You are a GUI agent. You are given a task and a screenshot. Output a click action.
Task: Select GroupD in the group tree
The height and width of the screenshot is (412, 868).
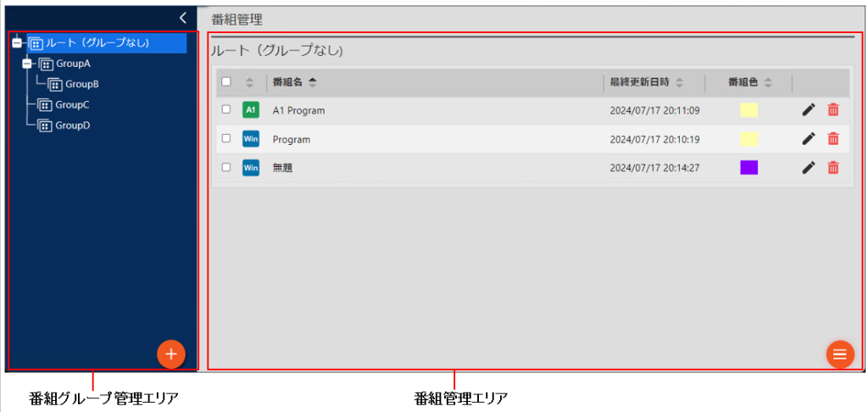pos(73,125)
